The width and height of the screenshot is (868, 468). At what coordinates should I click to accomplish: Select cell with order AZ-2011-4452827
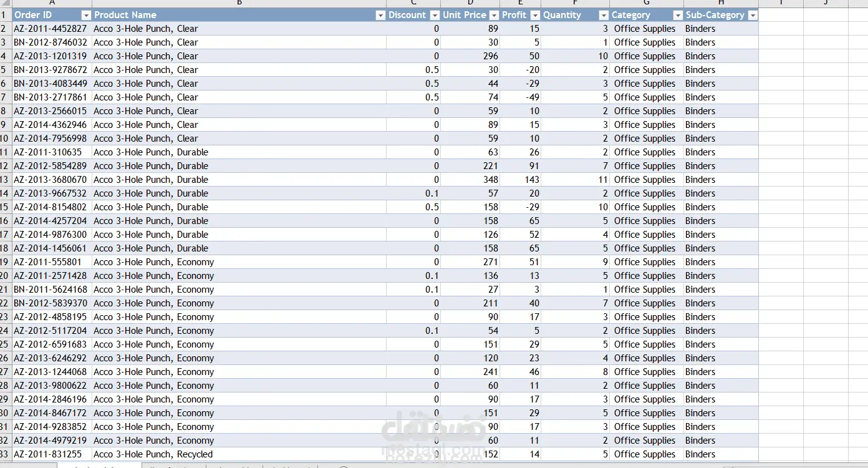pyautogui.click(x=52, y=29)
